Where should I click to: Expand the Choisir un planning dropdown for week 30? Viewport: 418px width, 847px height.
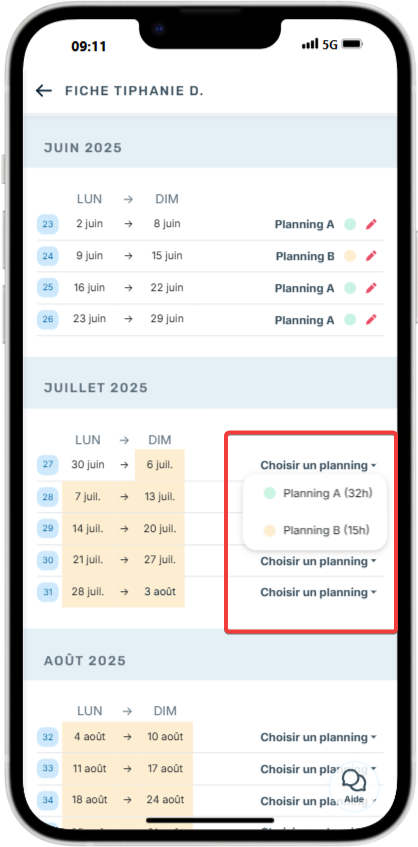[x=318, y=561]
